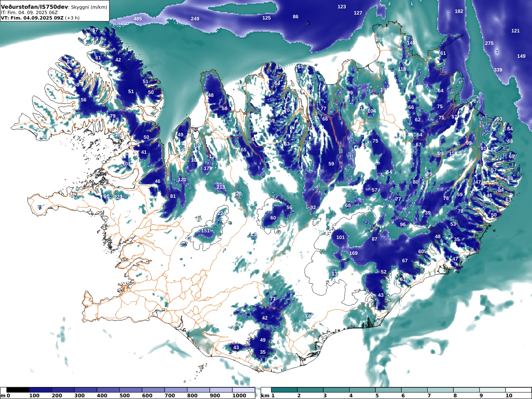
Task: Click the '39' value on the map
Action: click(x=428, y=213)
